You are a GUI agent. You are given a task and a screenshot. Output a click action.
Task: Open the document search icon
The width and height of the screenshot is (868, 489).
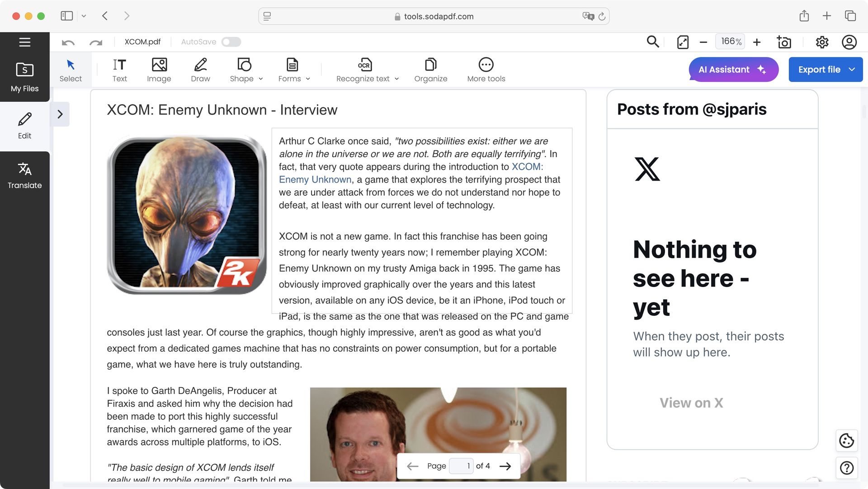point(652,42)
